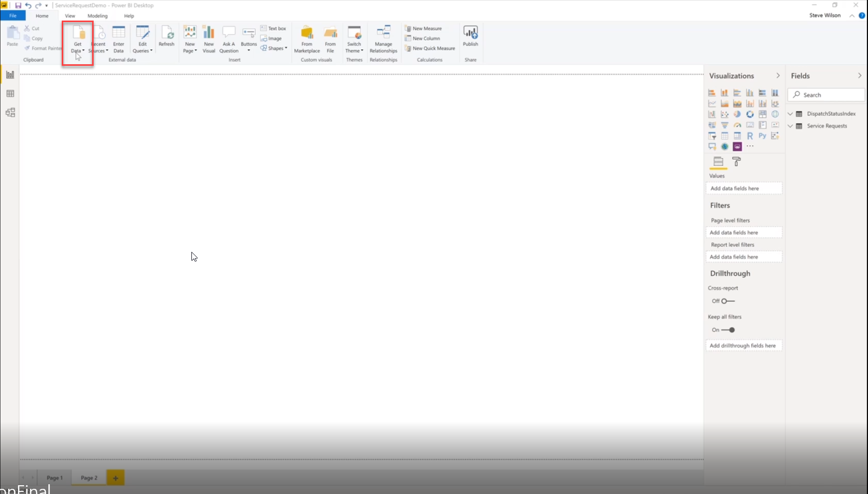The image size is (868, 494).
Task: Select the donut chart visual
Action: (750, 115)
